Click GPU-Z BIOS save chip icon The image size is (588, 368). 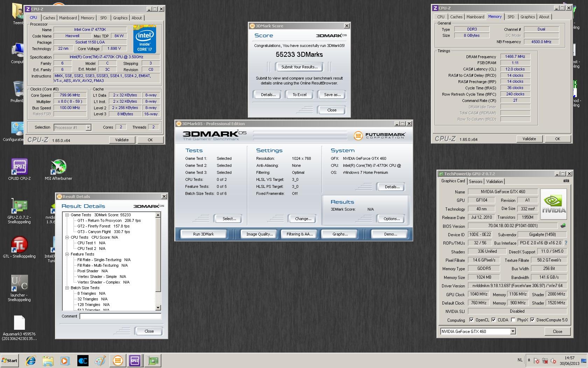pyautogui.click(x=563, y=226)
